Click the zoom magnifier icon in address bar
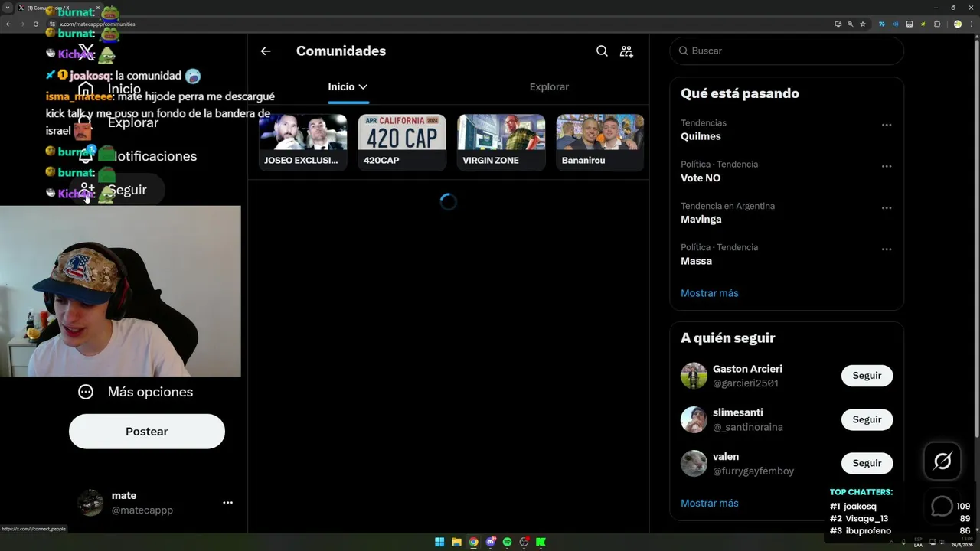The image size is (980, 551). (850, 24)
